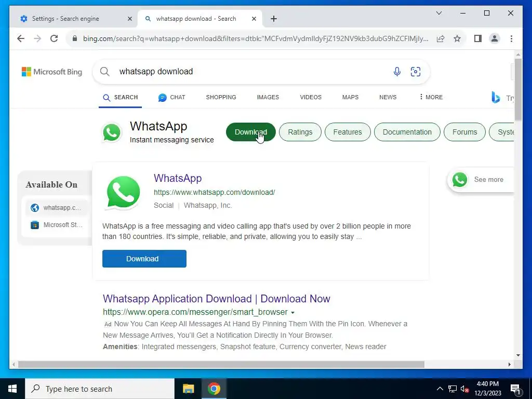Open the SHOPPING tab
The width and height of the screenshot is (532, 399).
click(221, 97)
